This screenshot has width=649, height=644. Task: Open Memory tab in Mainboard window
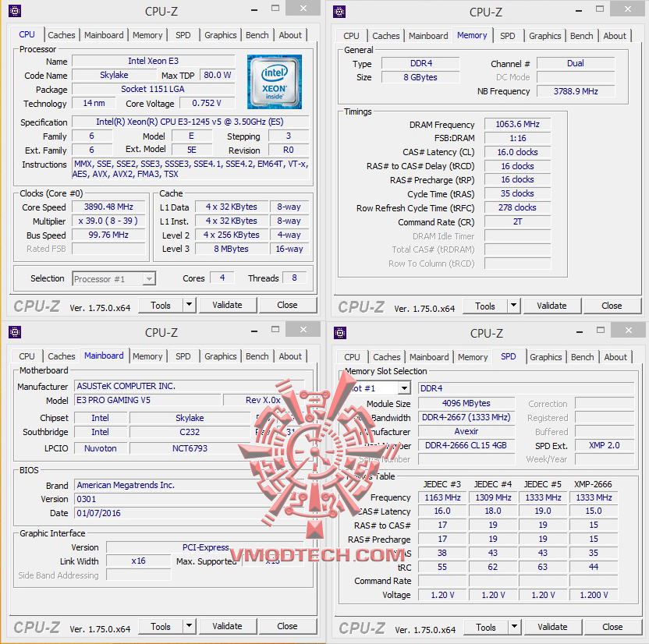[x=147, y=356]
